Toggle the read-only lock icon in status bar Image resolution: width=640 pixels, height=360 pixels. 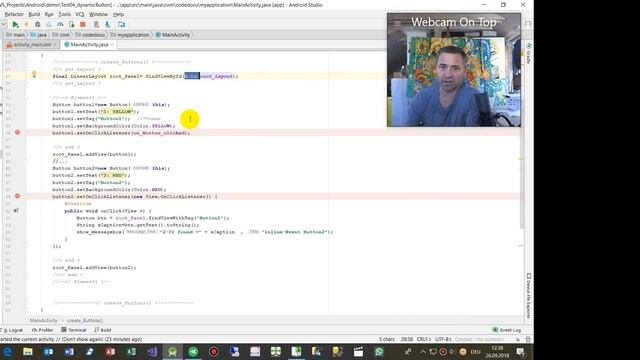point(518,339)
